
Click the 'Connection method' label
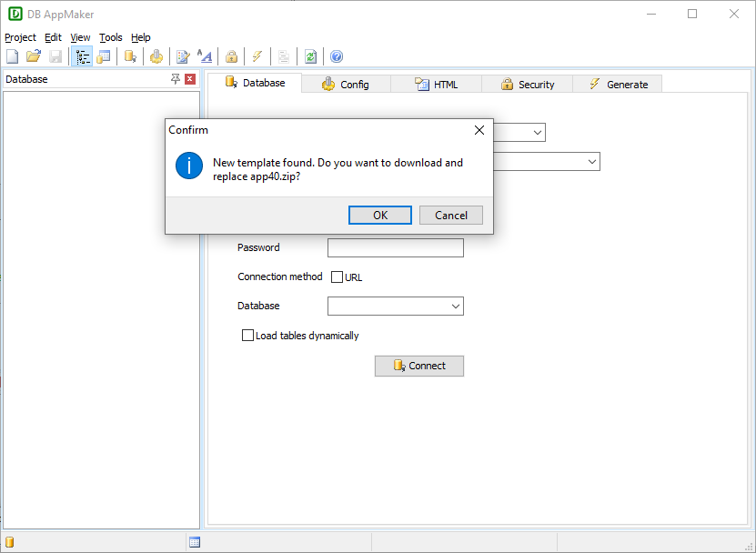pos(279,276)
